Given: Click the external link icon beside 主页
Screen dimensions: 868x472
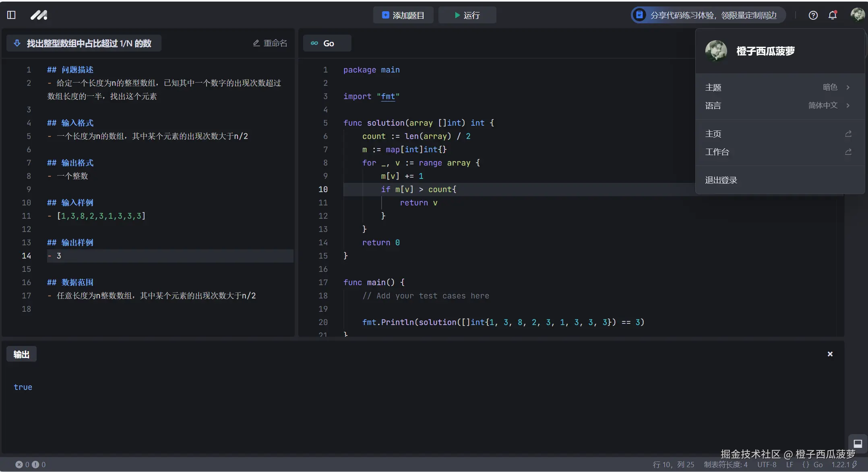Looking at the screenshot, I should 848,134.
